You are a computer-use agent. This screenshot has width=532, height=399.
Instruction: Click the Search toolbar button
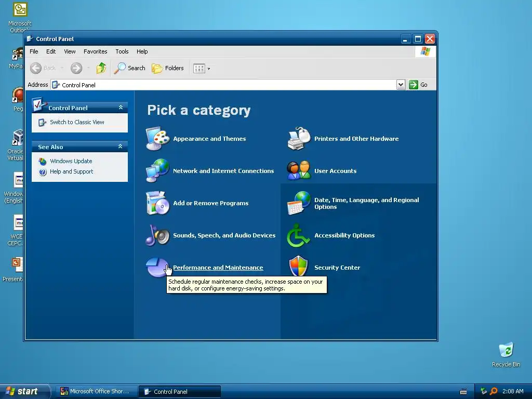click(x=129, y=68)
